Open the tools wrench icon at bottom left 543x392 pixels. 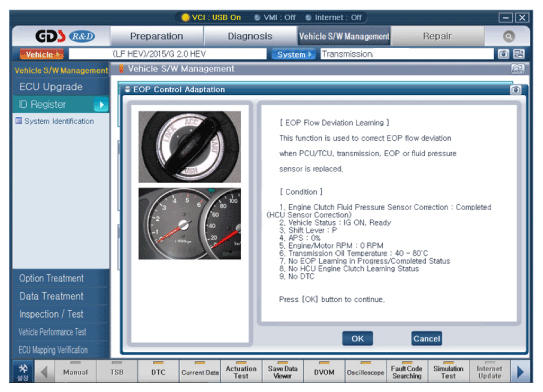click(23, 371)
